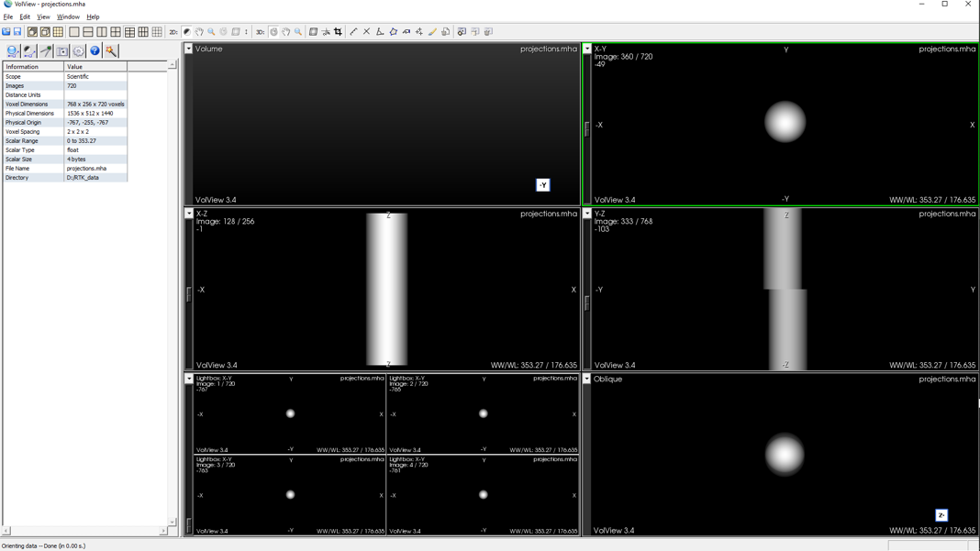Select the 3D zoom magnifier tool
The width and height of the screenshot is (980, 551).
tap(298, 32)
